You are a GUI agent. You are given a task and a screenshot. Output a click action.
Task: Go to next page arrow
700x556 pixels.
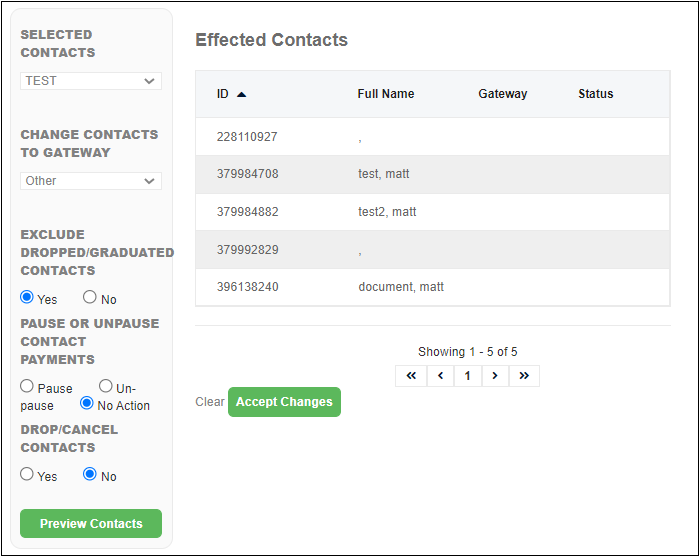click(495, 376)
